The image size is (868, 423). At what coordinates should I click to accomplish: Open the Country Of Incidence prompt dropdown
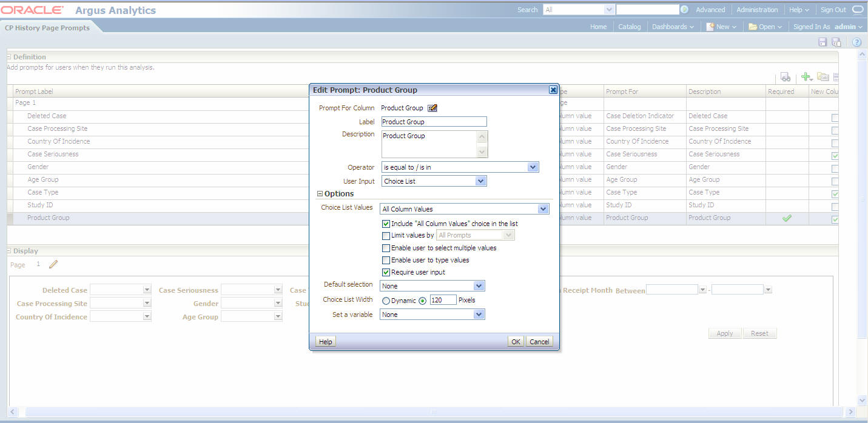(147, 316)
